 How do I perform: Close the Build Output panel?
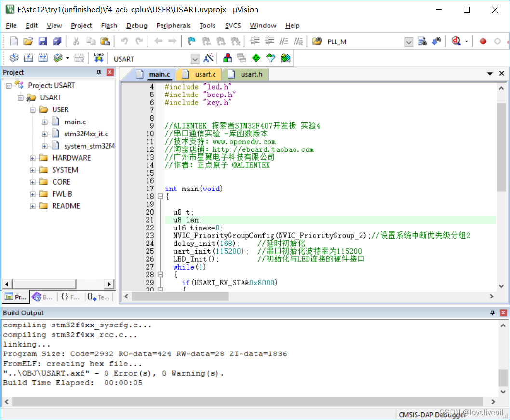pos(503,312)
